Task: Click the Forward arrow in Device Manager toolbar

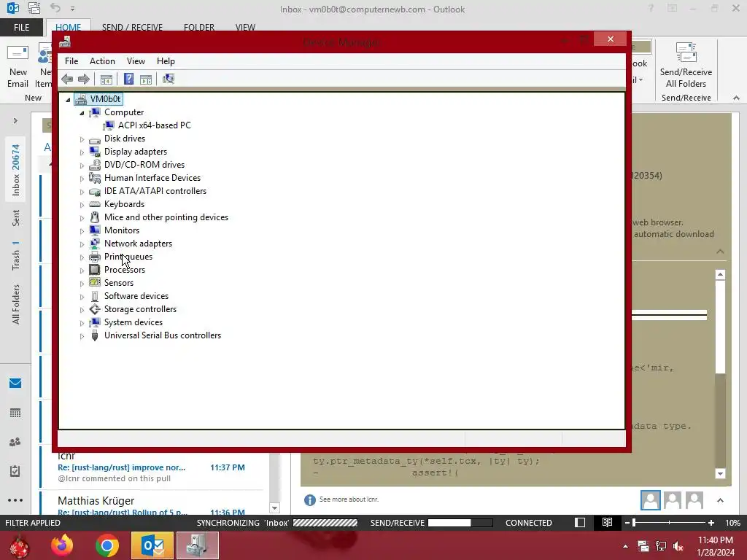Action: click(83, 79)
